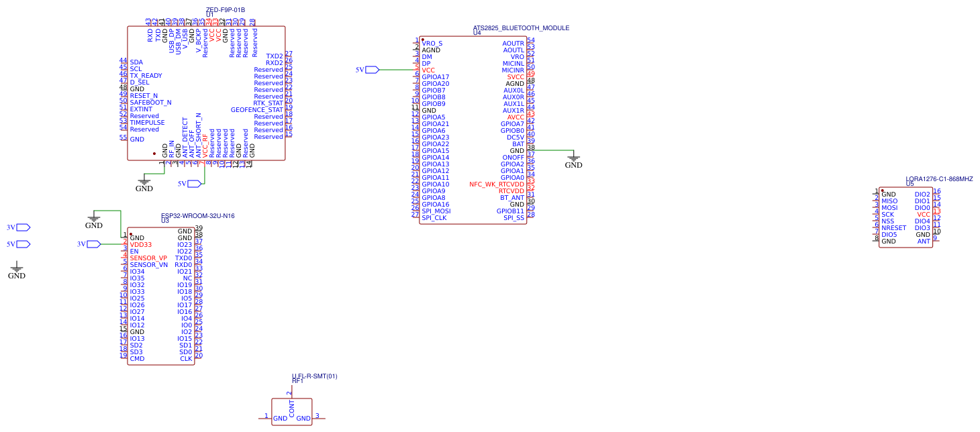Select the MISO pin label on LORA1276
The width and height of the screenshot is (980, 432).
click(889, 201)
